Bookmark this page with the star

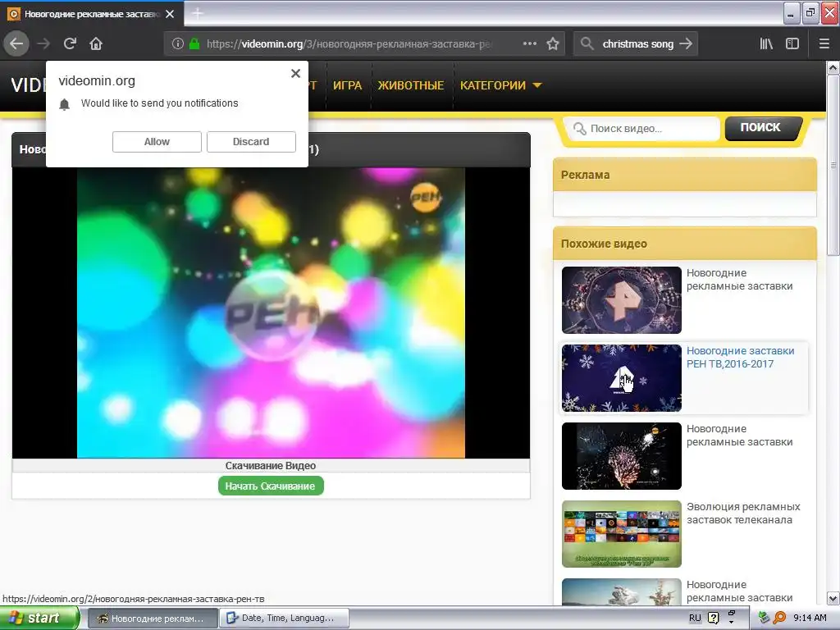(553, 44)
